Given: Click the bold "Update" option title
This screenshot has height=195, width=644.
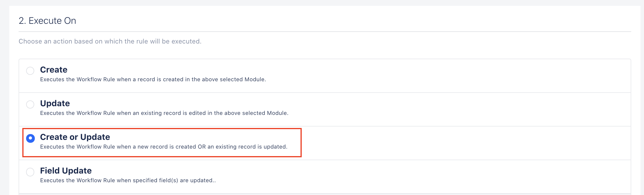Looking at the screenshot, I should click(55, 103).
